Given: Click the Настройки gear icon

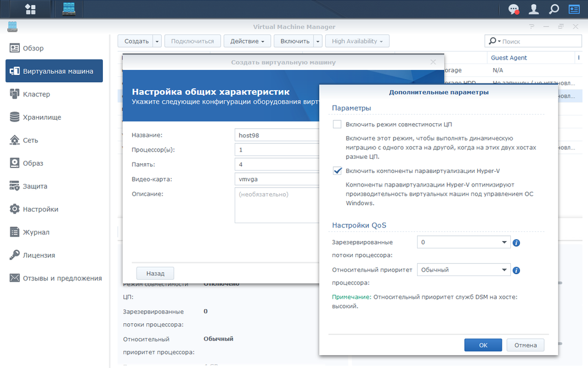Looking at the screenshot, I should coord(15,209).
